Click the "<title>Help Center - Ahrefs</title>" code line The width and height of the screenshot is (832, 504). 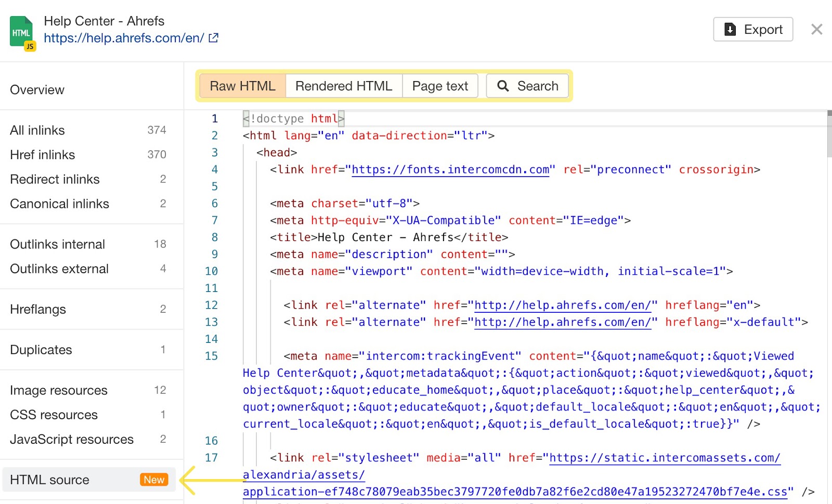[x=389, y=237]
